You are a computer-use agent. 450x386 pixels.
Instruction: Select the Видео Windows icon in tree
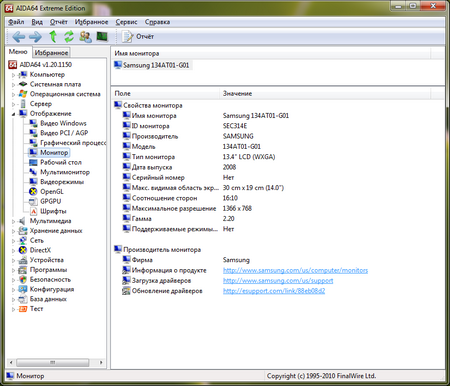coord(33,123)
